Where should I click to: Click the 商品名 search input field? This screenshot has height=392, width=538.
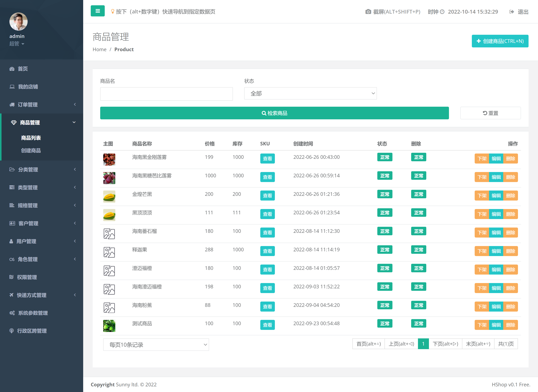(x=166, y=94)
